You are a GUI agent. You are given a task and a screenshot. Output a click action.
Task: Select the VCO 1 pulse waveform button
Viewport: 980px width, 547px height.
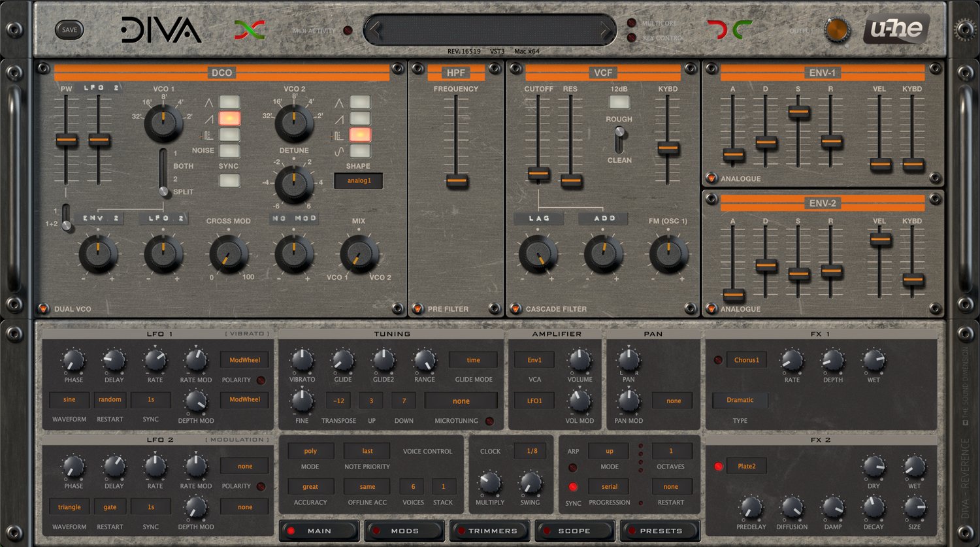coord(229,135)
